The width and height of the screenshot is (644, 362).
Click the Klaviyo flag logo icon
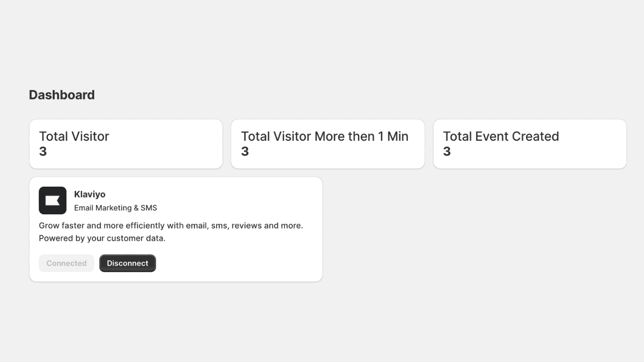[52, 200]
